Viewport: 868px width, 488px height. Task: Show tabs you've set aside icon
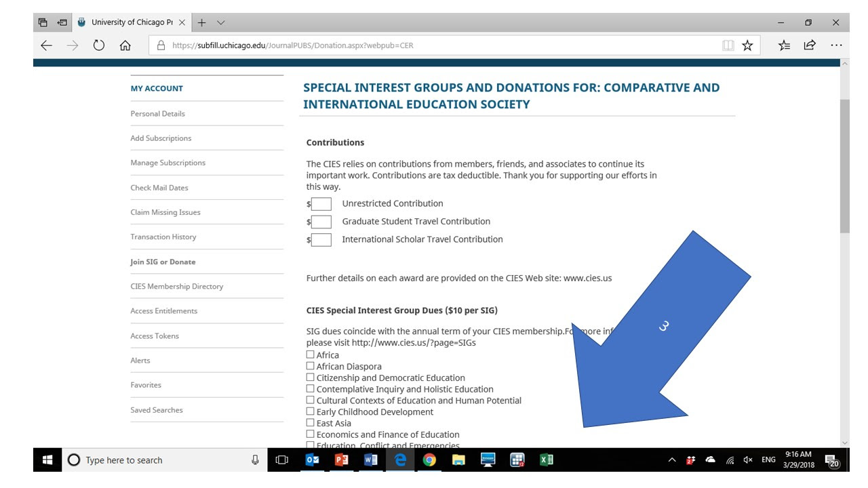click(x=43, y=22)
